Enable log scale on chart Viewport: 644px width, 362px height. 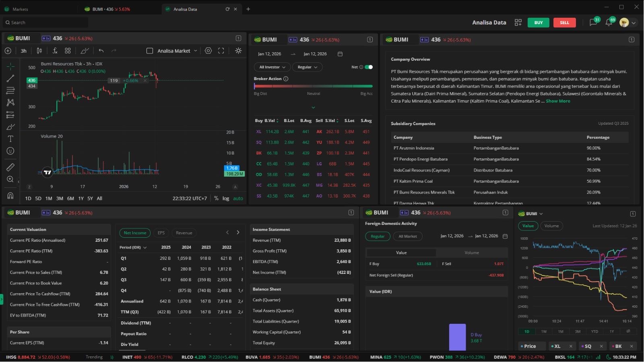click(x=226, y=198)
